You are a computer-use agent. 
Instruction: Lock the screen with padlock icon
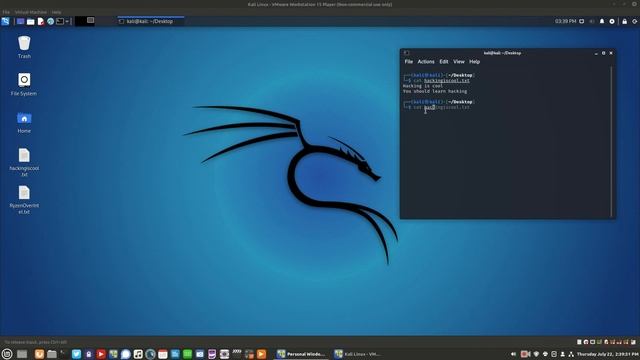click(x=624, y=21)
